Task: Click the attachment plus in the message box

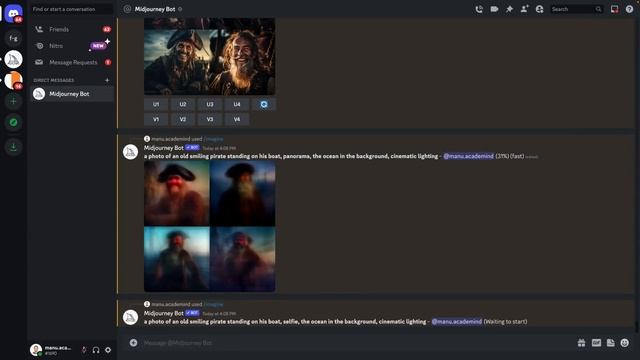Action: (133, 343)
